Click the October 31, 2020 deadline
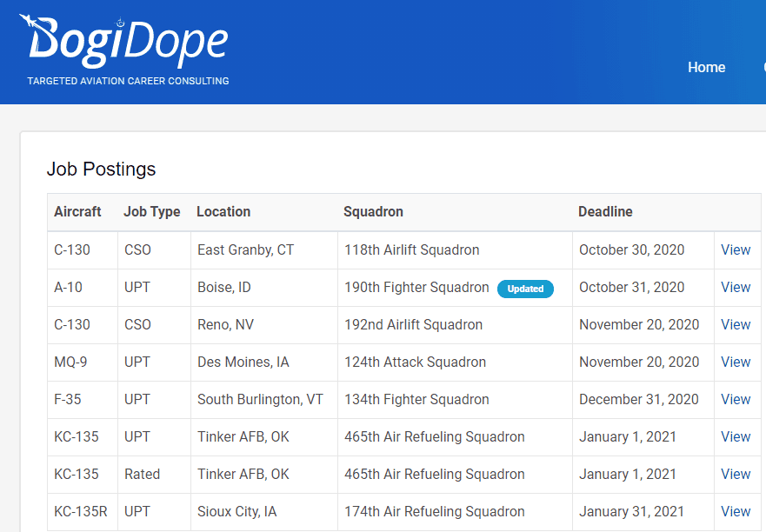This screenshot has height=532, width=766. (x=631, y=287)
